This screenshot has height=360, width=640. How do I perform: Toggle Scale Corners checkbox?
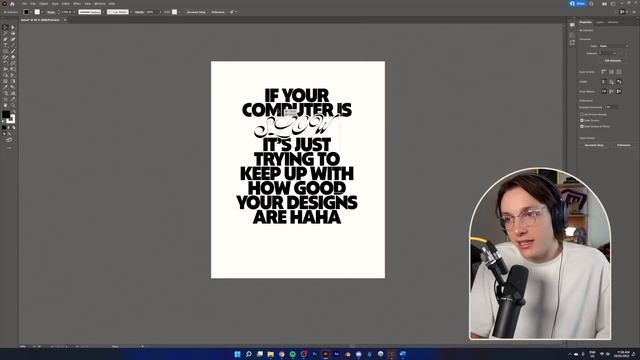[x=582, y=120]
